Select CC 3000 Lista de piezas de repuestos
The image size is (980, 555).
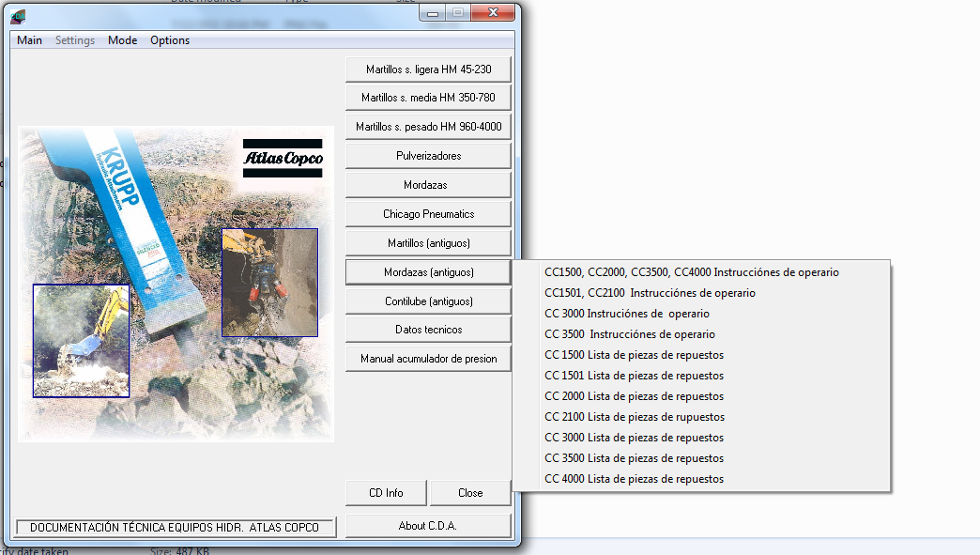(x=701, y=437)
